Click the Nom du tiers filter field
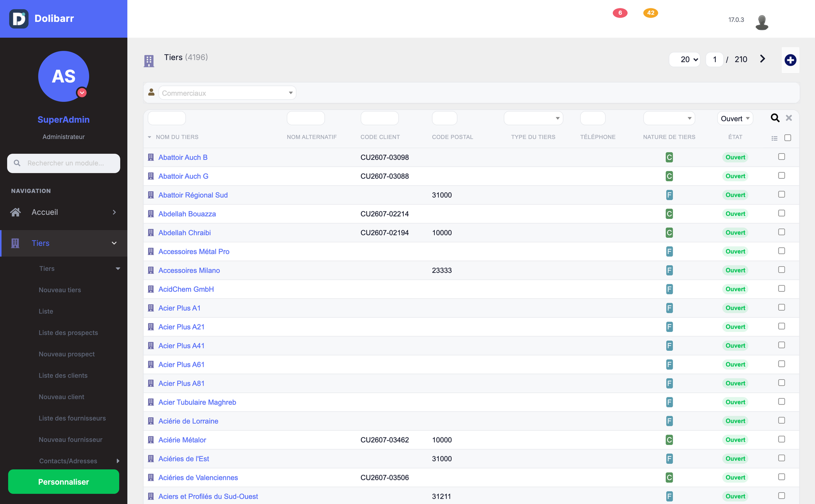Image resolution: width=815 pixels, height=504 pixels. tap(167, 118)
